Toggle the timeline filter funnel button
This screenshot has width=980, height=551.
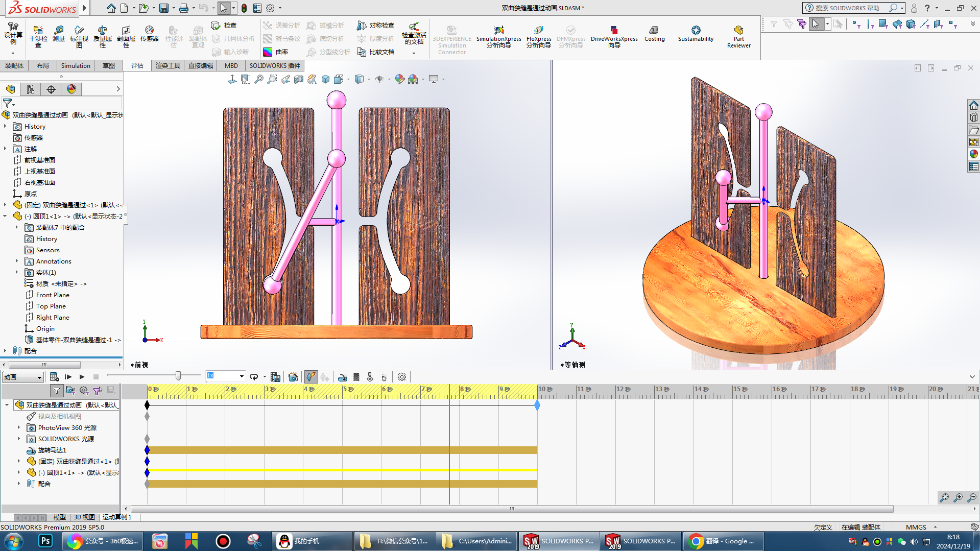(x=57, y=391)
